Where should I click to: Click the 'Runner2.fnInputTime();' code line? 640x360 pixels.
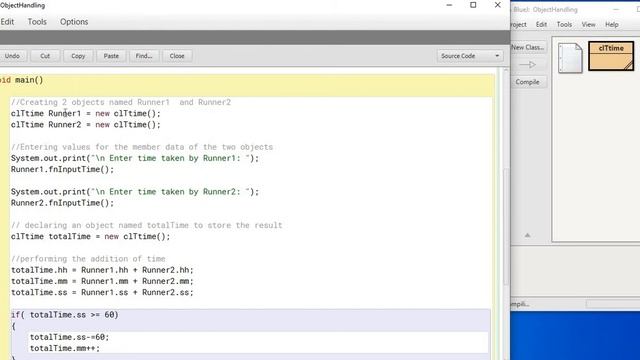[62, 203]
